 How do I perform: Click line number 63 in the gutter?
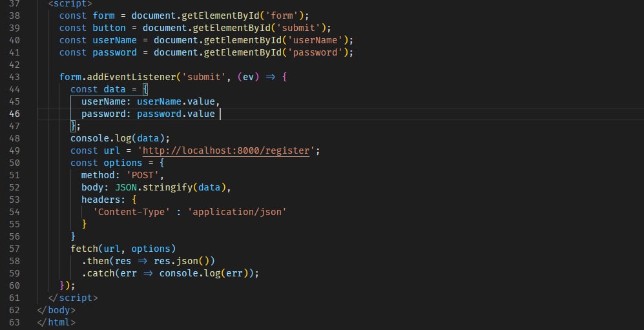coord(14,323)
